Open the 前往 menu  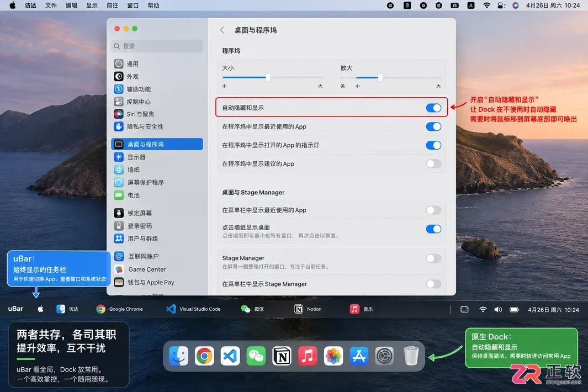[x=113, y=6]
